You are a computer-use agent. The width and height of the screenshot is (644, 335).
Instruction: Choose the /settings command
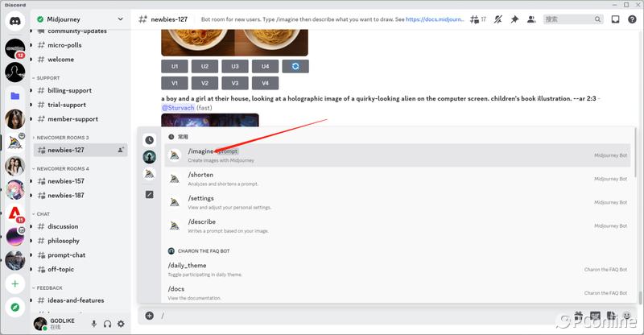[x=397, y=202]
